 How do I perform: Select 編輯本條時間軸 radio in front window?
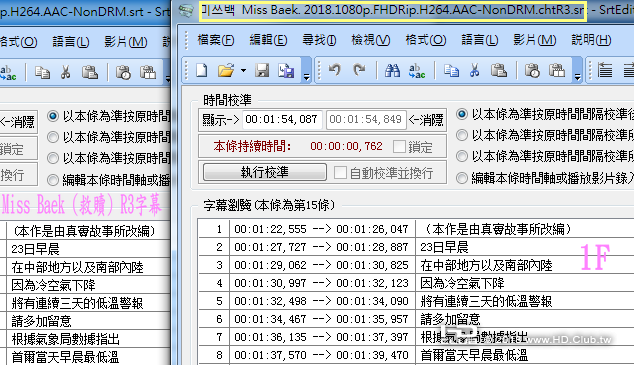[x=462, y=178]
